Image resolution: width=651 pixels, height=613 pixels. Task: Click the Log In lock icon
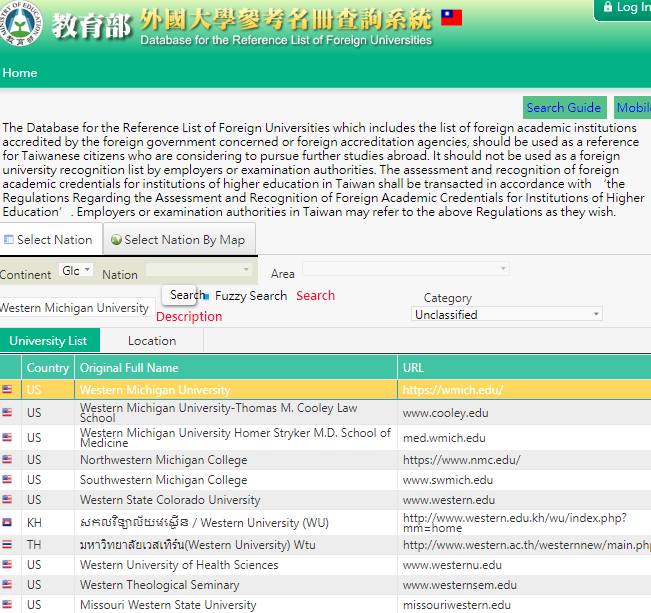tap(608, 7)
